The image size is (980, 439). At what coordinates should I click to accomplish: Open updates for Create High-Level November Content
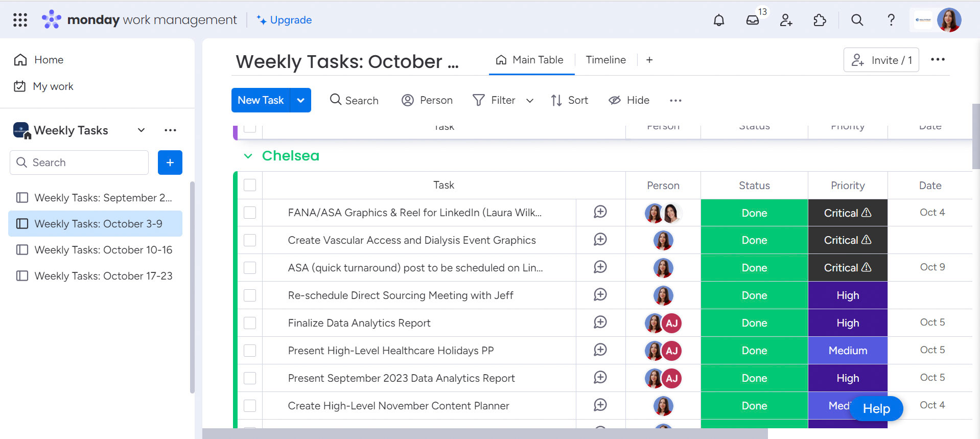click(x=600, y=405)
